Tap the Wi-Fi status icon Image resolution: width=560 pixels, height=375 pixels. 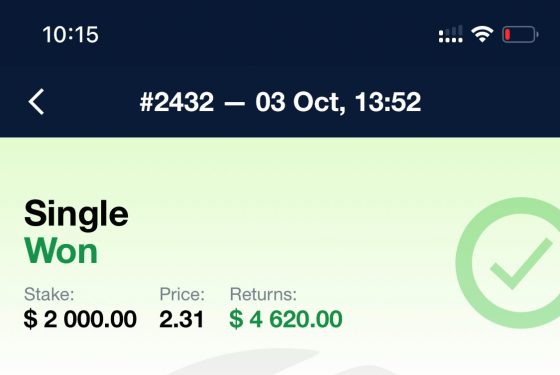point(482,35)
